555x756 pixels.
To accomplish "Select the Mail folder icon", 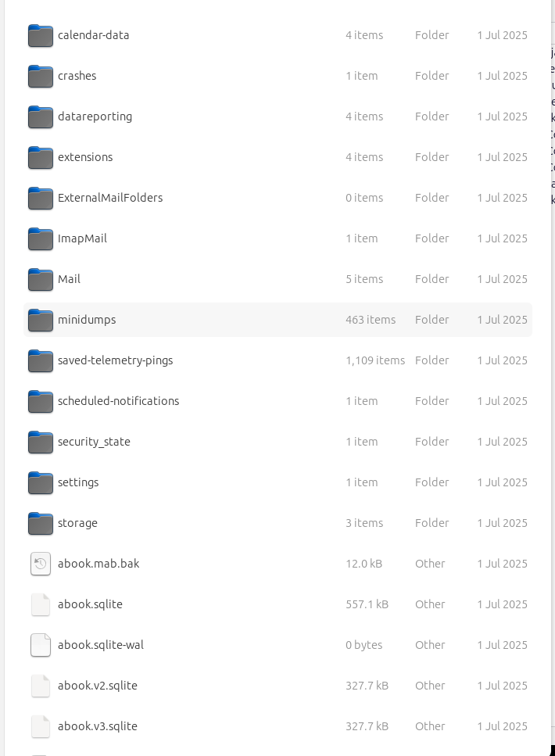I will [41, 279].
